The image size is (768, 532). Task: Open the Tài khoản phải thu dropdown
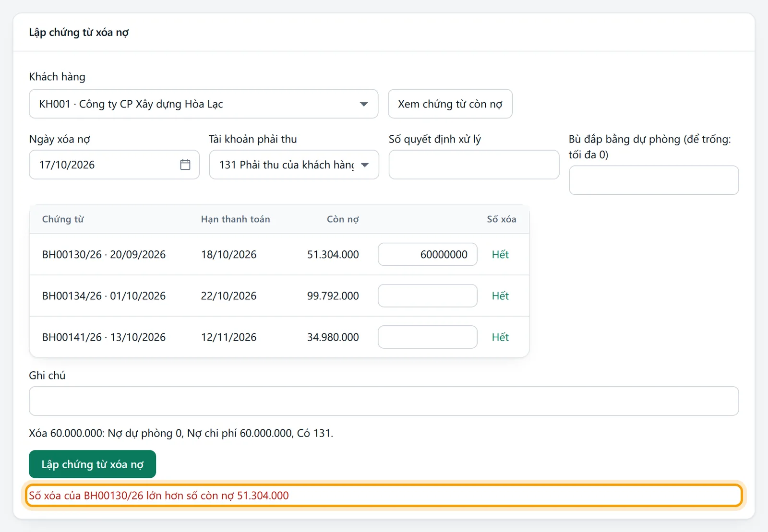click(294, 165)
